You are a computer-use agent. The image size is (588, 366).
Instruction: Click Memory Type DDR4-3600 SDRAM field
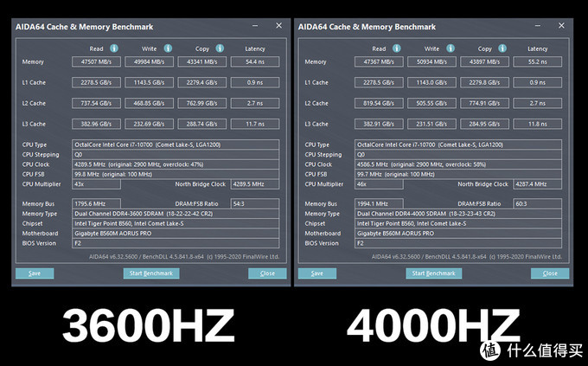click(176, 214)
